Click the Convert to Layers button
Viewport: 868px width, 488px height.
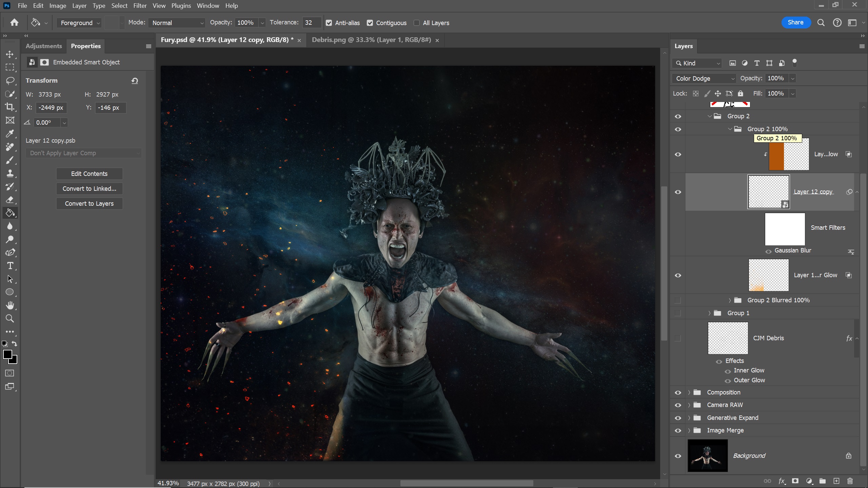(x=89, y=203)
